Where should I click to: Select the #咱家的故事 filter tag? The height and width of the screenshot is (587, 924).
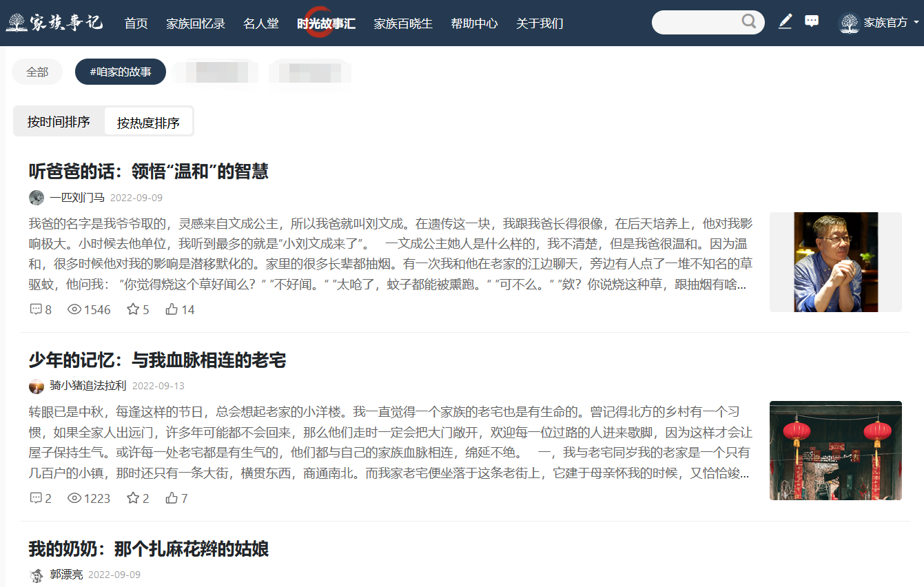[x=121, y=72]
